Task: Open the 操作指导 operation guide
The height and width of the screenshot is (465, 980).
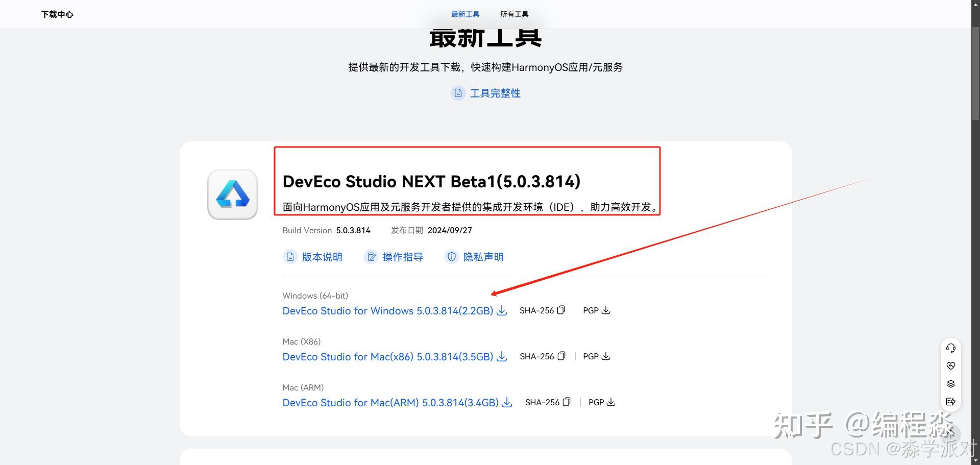Action: pyautogui.click(x=403, y=257)
